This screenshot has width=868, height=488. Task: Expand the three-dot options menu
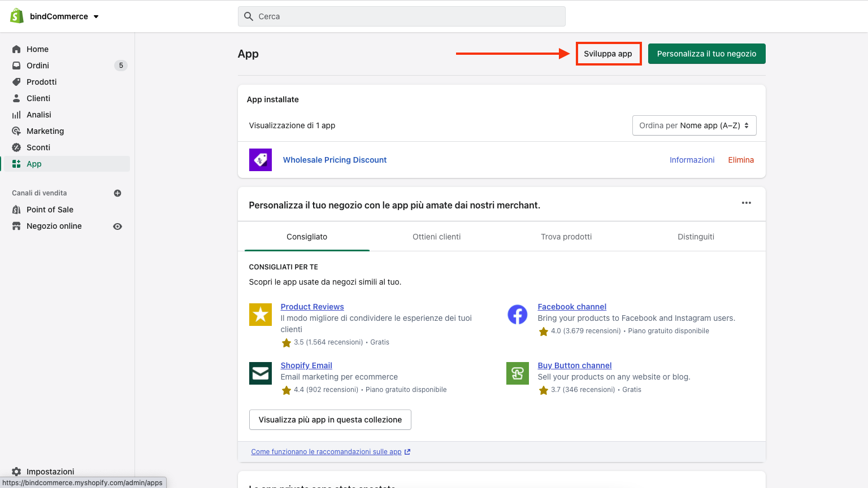pyautogui.click(x=746, y=203)
